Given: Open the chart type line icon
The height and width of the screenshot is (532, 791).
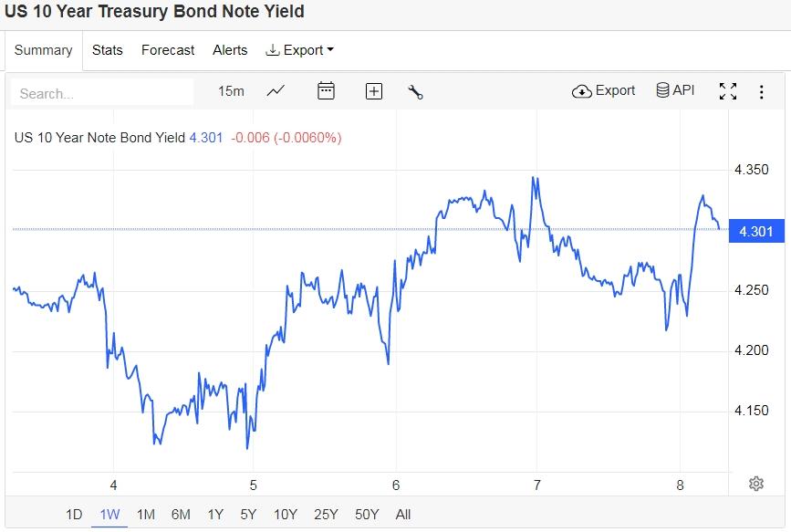Looking at the screenshot, I should click(x=276, y=91).
